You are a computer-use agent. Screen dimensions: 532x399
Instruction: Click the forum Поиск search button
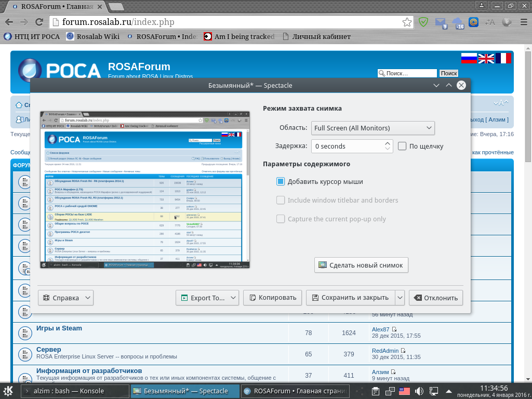449,73
